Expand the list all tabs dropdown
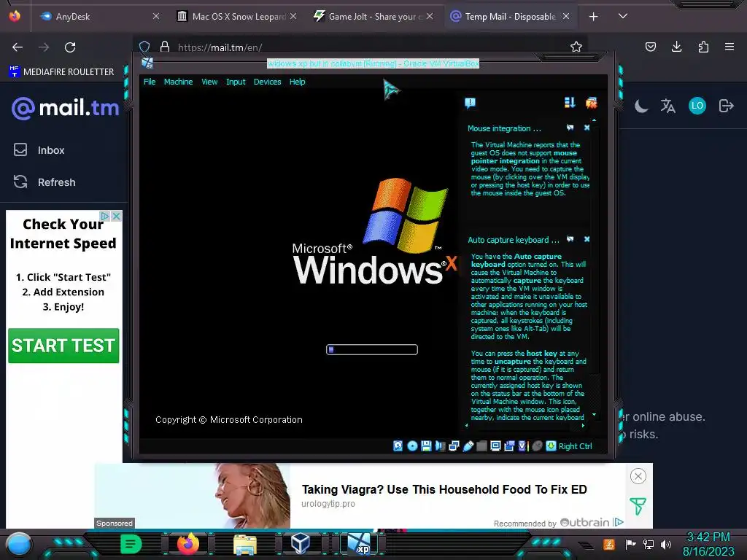 [623, 16]
